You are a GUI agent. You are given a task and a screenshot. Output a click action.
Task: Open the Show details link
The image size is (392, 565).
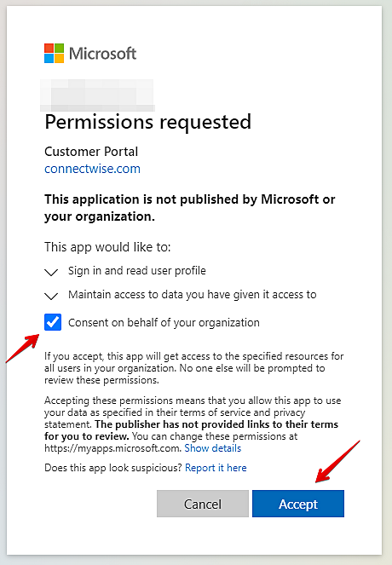click(x=212, y=448)
